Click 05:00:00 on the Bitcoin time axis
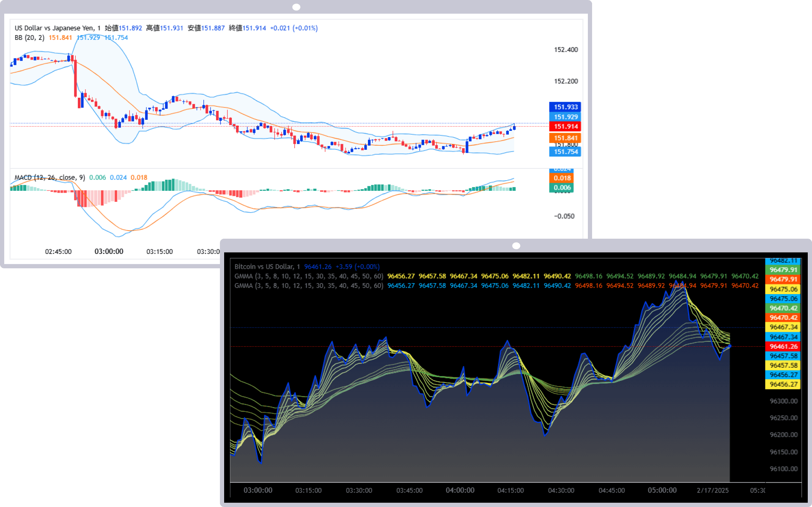Screen dimensions: 812x507 click(662, 490)
